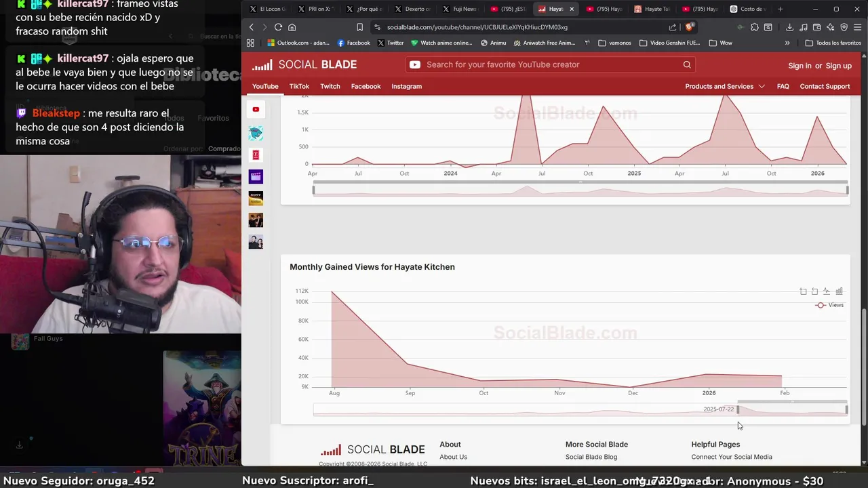Expand the Products and Services dropdown

click(x=725, y=86)
